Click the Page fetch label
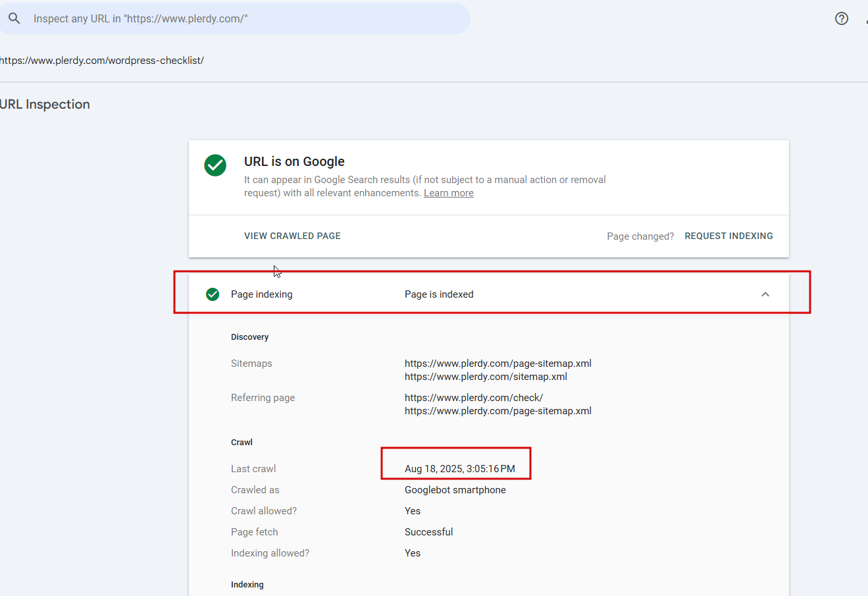 click(x=255, y=532)
